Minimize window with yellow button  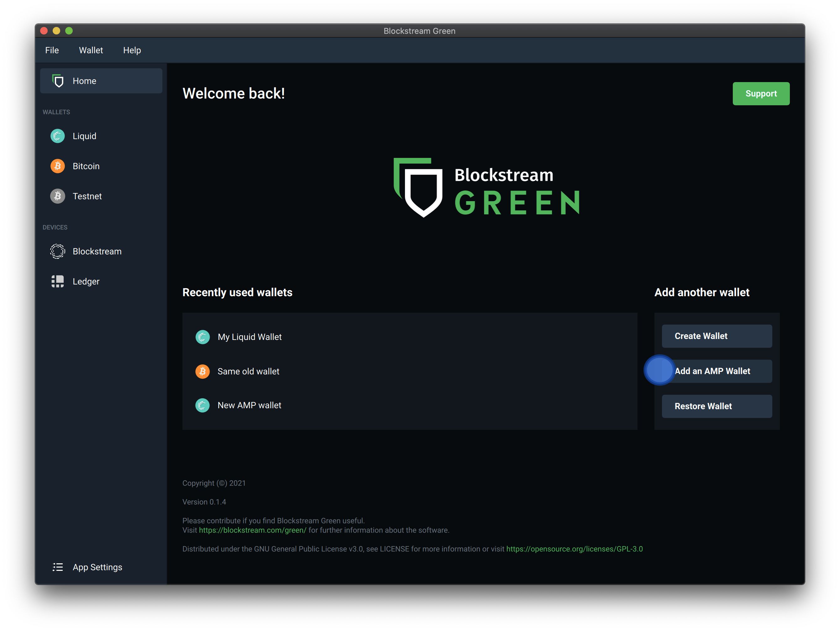[57, 31]
